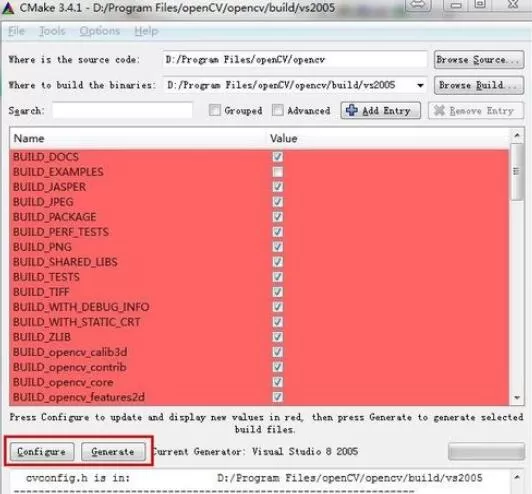The width and height of the screenshot is (532, 494).
Task: Maximize the CMake window
Action: coord(480,4)
